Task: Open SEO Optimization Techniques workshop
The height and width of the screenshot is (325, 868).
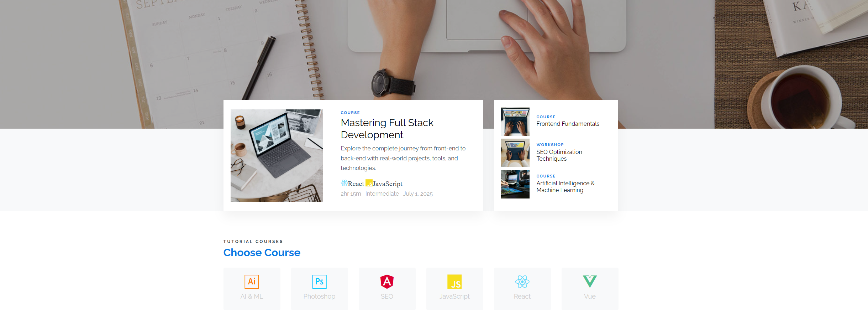Action: (x=559, y=155)
